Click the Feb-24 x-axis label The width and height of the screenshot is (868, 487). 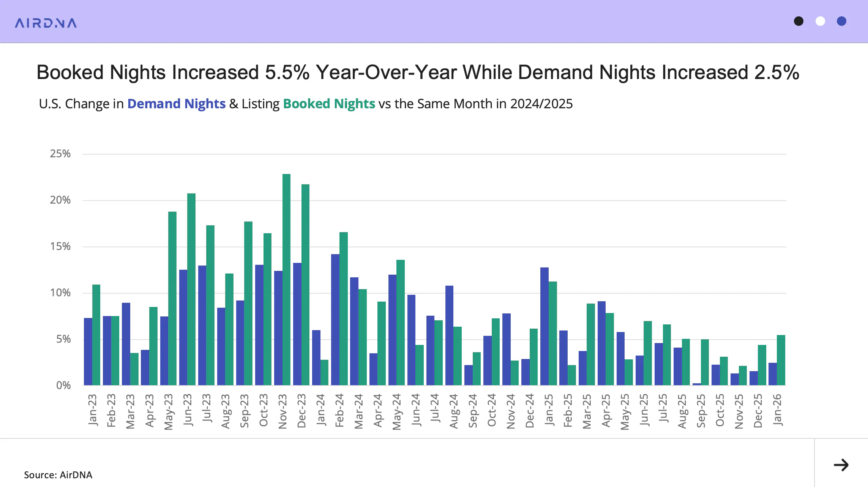339,411
